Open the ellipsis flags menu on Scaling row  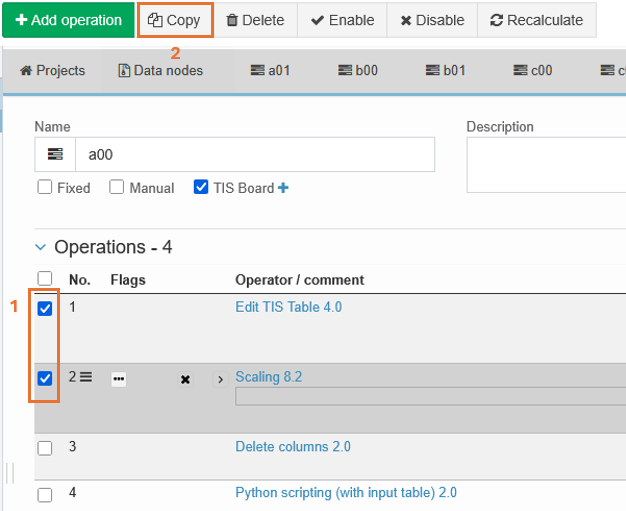119,379
